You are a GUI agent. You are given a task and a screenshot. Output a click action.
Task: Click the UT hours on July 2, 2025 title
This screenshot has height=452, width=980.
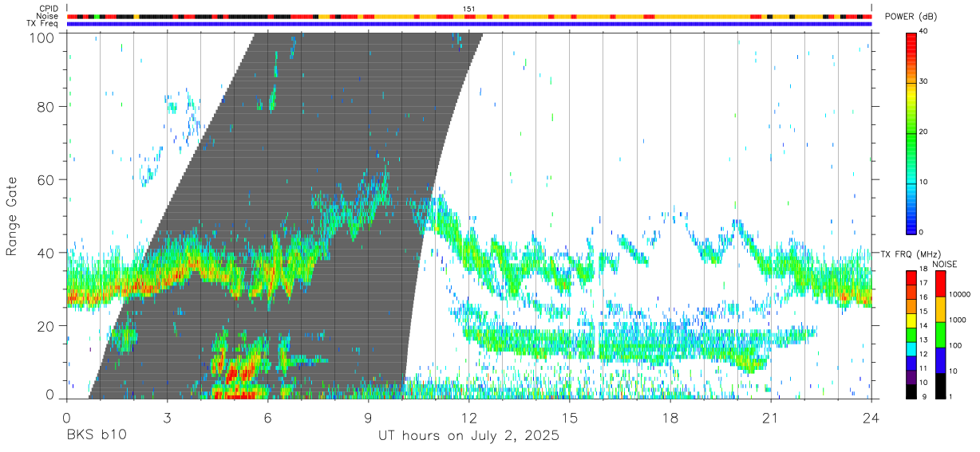click(x=469, y=435)
